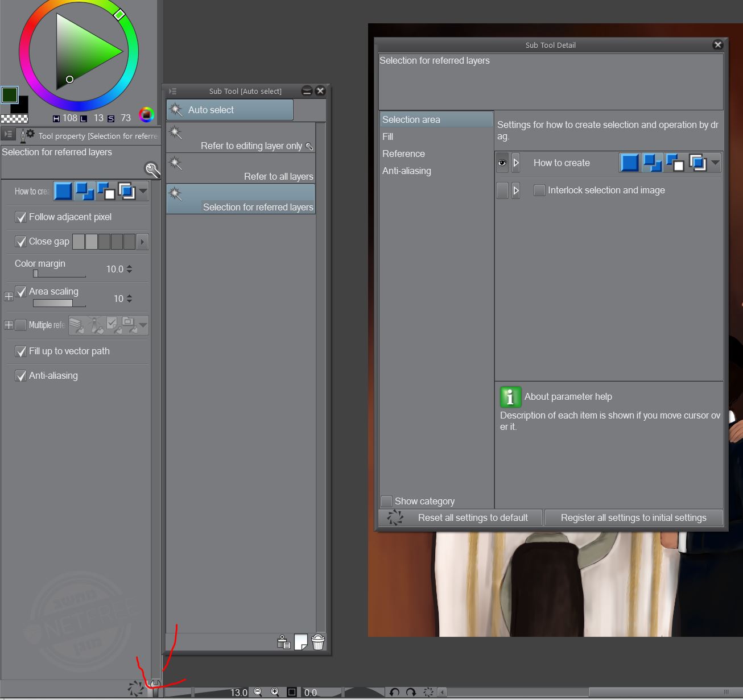743x700 pixels.
Task: Open How to create dropdown in Sub Tool Detail
Action: click(715, 163)
